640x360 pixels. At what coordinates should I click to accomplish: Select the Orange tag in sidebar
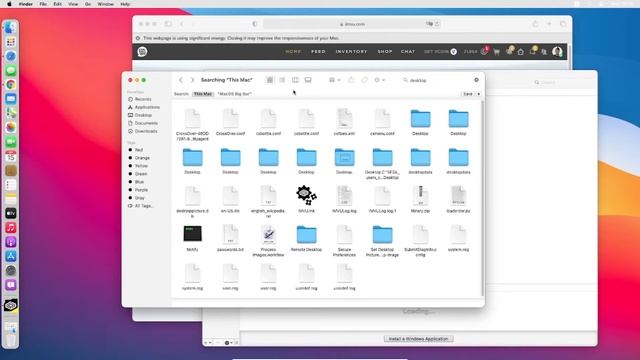[142, 158]
